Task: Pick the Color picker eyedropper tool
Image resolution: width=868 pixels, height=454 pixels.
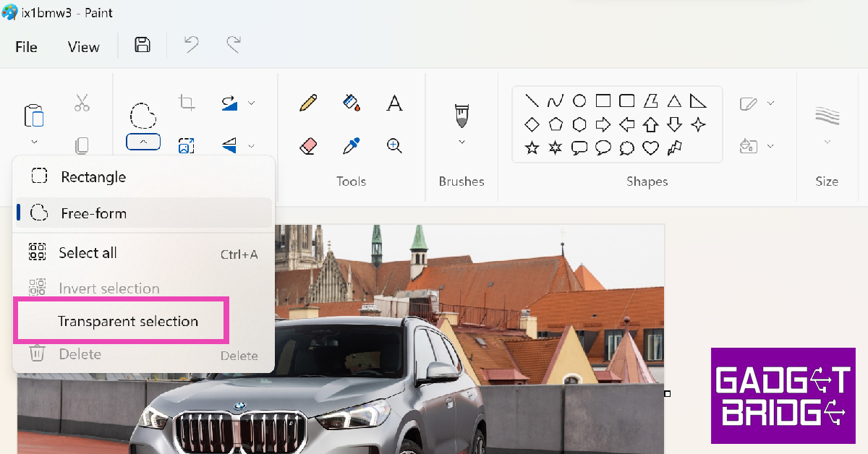Action: 350,145
